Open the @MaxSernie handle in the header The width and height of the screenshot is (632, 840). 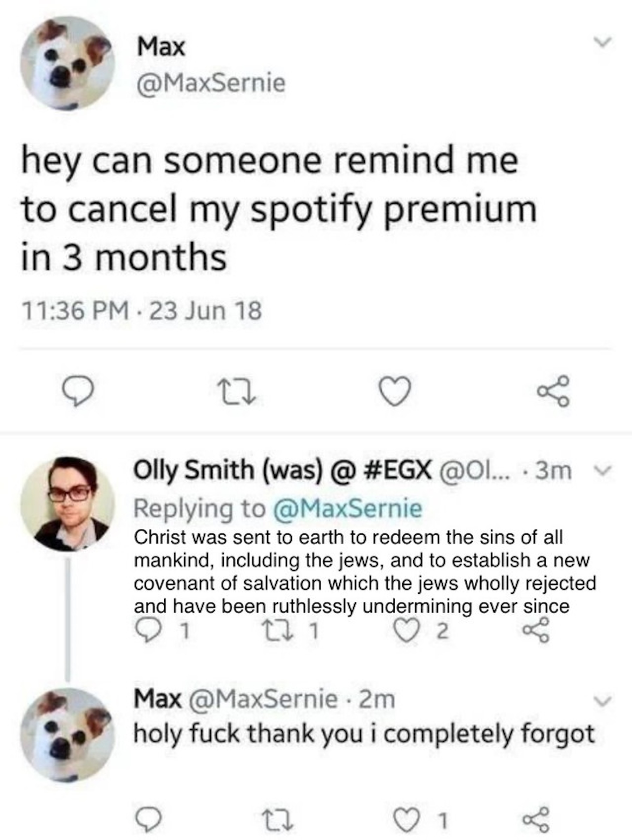click(x=211, y=84)
